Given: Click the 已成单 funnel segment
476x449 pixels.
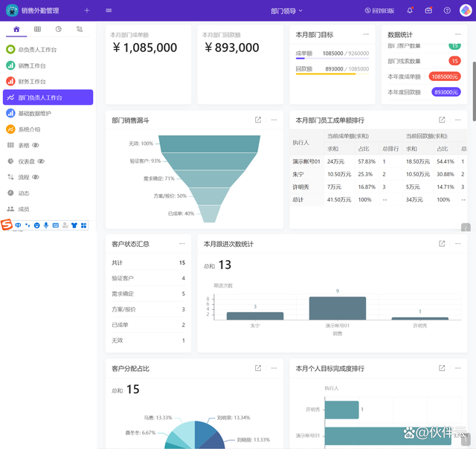Looking at the screenshot, I should coord(209,214).
